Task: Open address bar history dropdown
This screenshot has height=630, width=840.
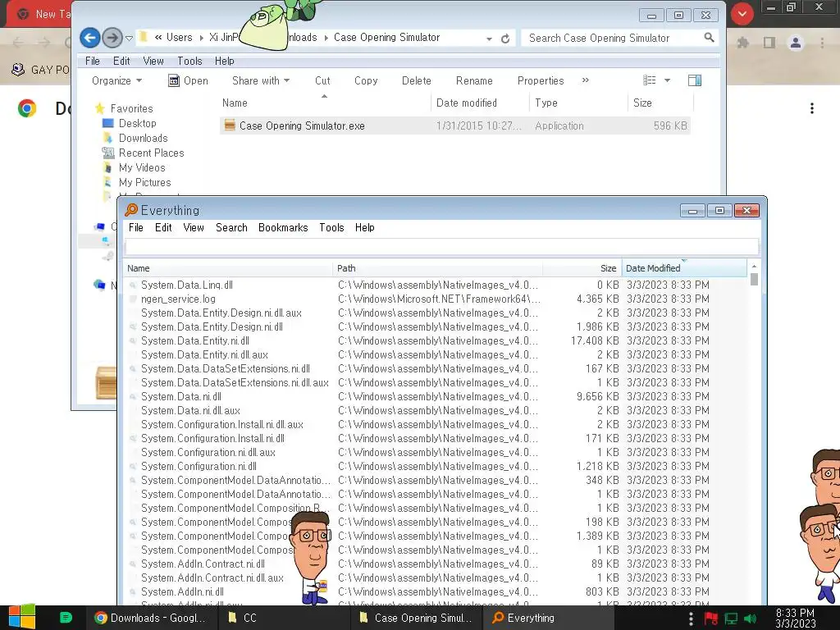Action: click(x=489, y=39)
